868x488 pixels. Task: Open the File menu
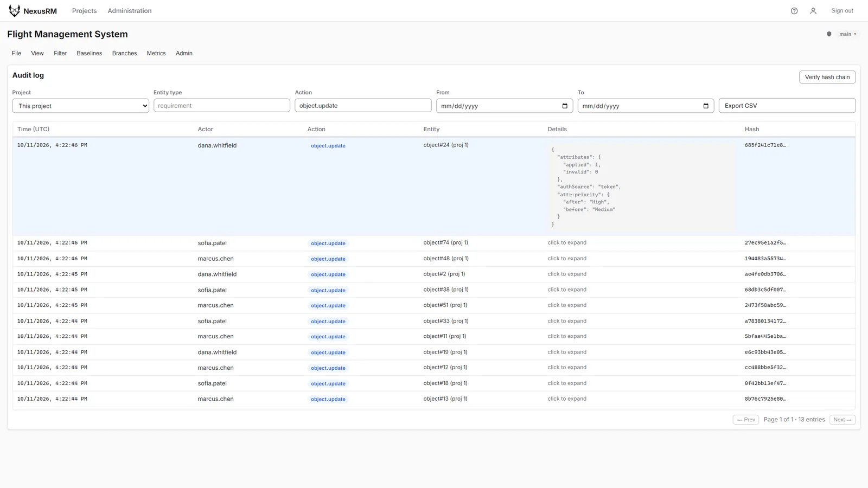17,53
